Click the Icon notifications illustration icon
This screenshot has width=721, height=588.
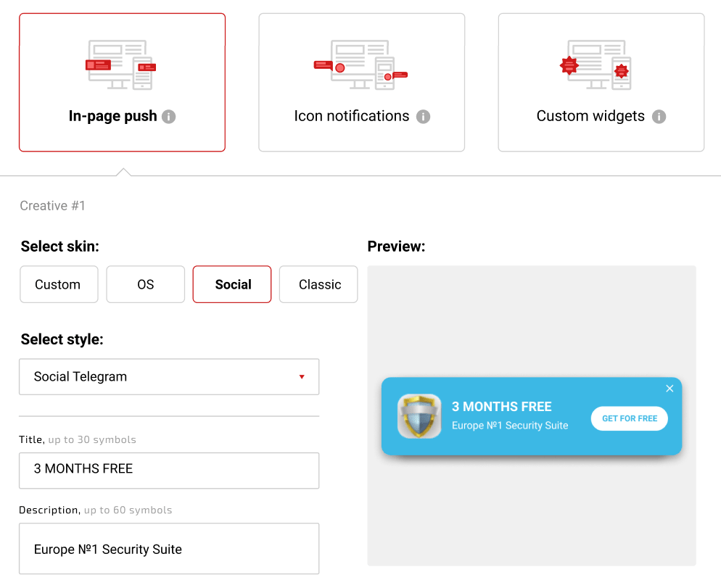click(360, 65)
